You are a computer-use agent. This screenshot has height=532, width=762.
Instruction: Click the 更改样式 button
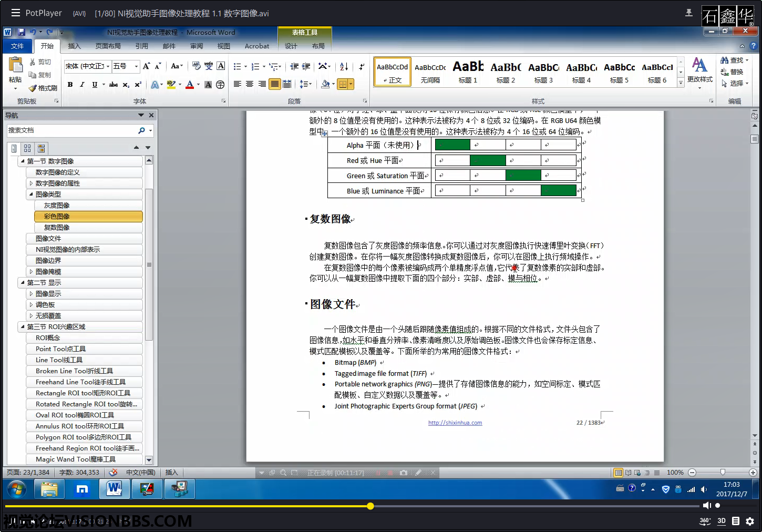699,73
